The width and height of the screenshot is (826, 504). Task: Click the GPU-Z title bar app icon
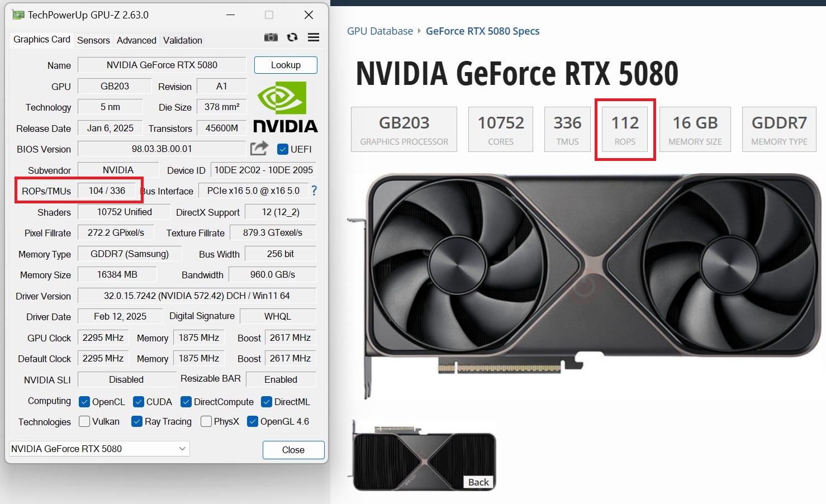(x=18, y=15)
